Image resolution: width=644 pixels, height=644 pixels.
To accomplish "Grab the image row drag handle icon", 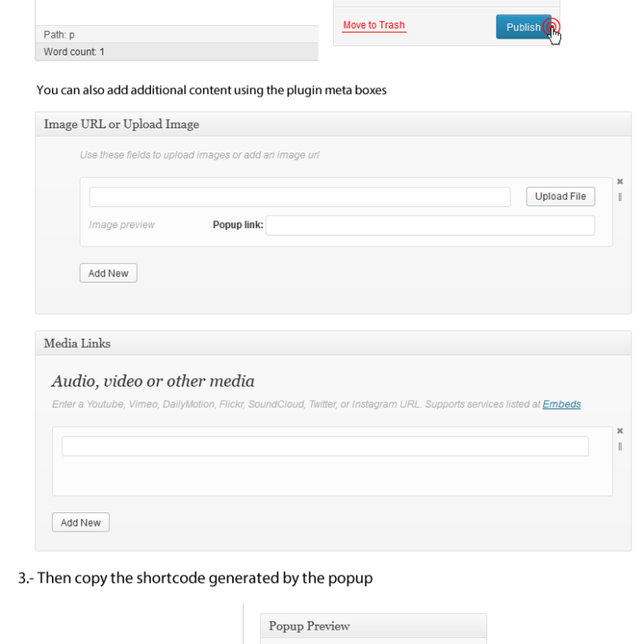I will click(x=620, y=197).
